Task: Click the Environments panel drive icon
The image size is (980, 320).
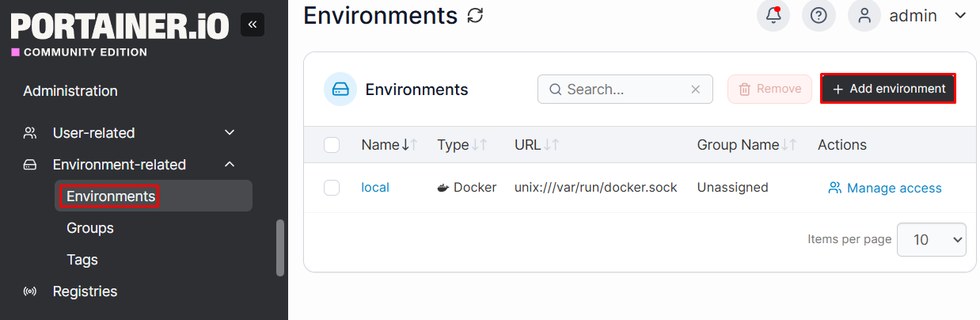Action: tap(340, 89)
